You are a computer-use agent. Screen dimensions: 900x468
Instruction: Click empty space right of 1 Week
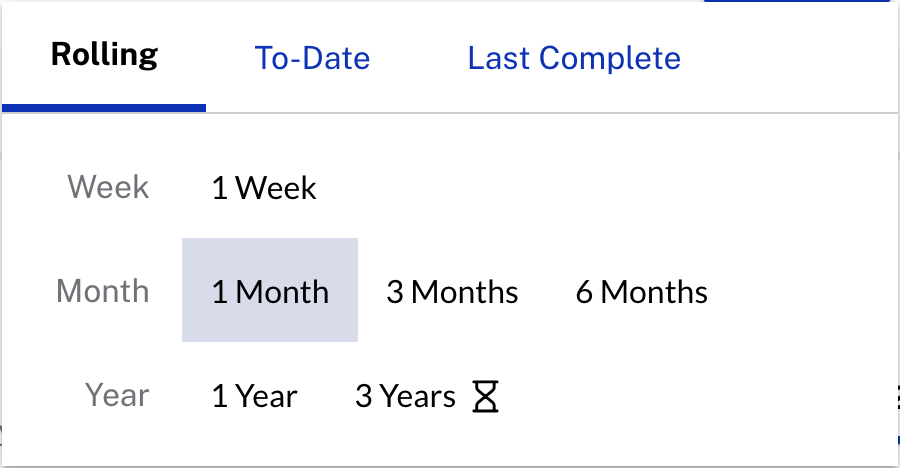pyautogui.click(x=600, y=188)
